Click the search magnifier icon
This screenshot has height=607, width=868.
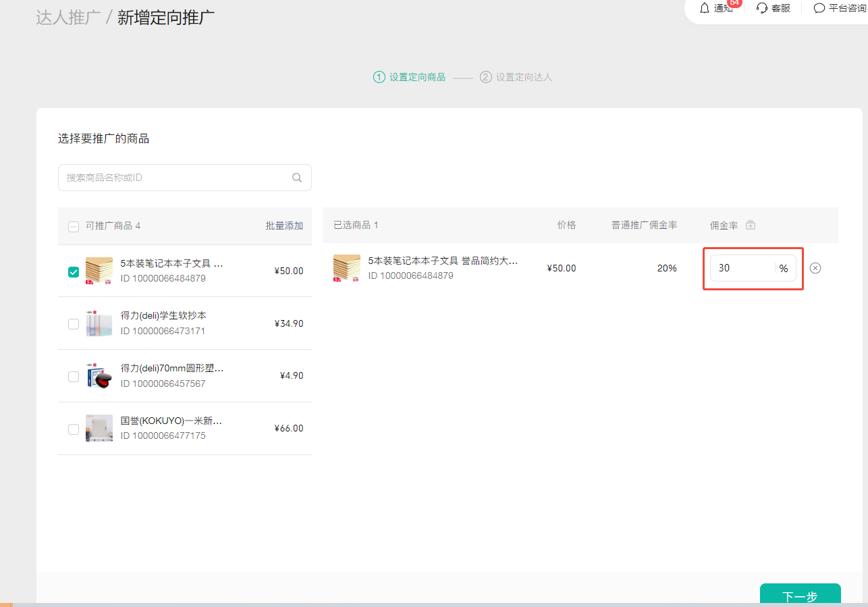click(x=297, y=178)
